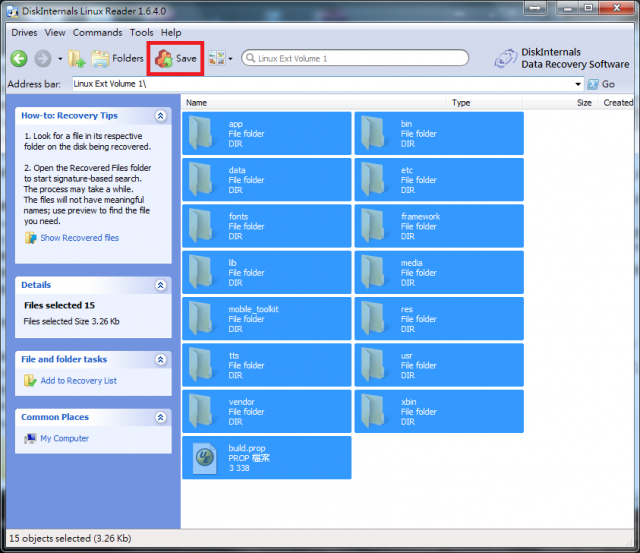Open the Help menu
The height and width of the screenshot is (553, 640).
[171, 33]
